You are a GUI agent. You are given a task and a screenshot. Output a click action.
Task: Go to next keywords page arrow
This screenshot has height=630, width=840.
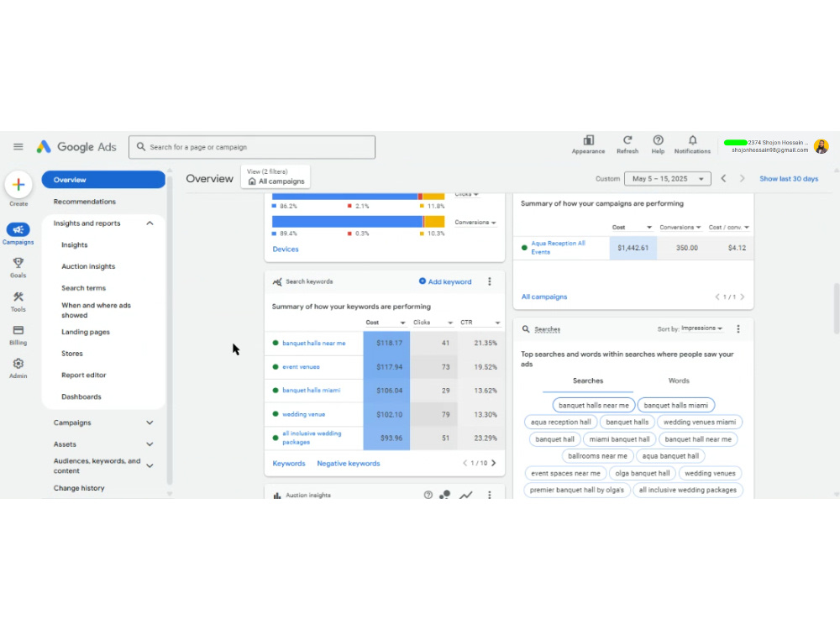(493, 463)
